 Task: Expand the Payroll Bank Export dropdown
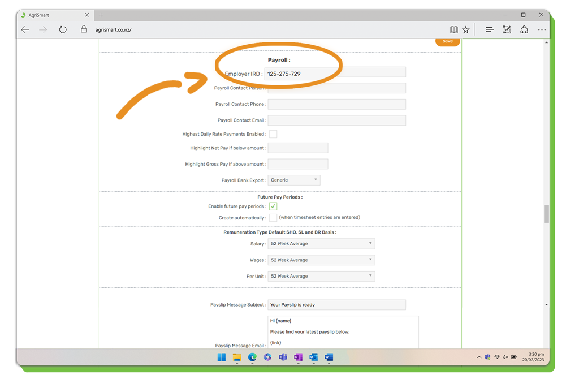293,180
